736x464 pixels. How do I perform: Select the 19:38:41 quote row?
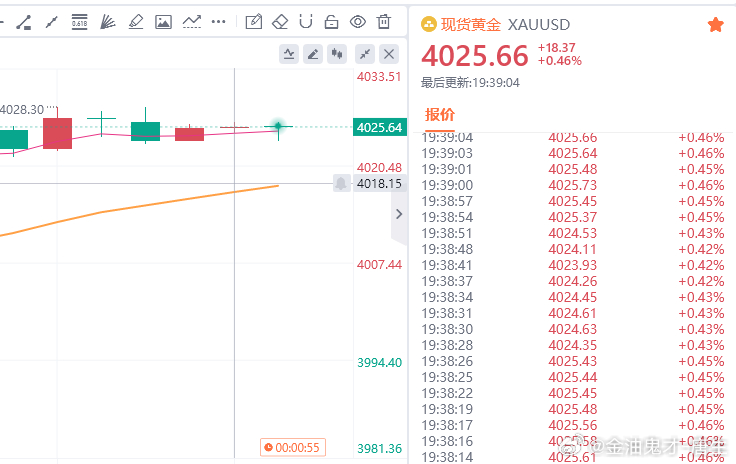pyautogui.click(x=573, y=265)
